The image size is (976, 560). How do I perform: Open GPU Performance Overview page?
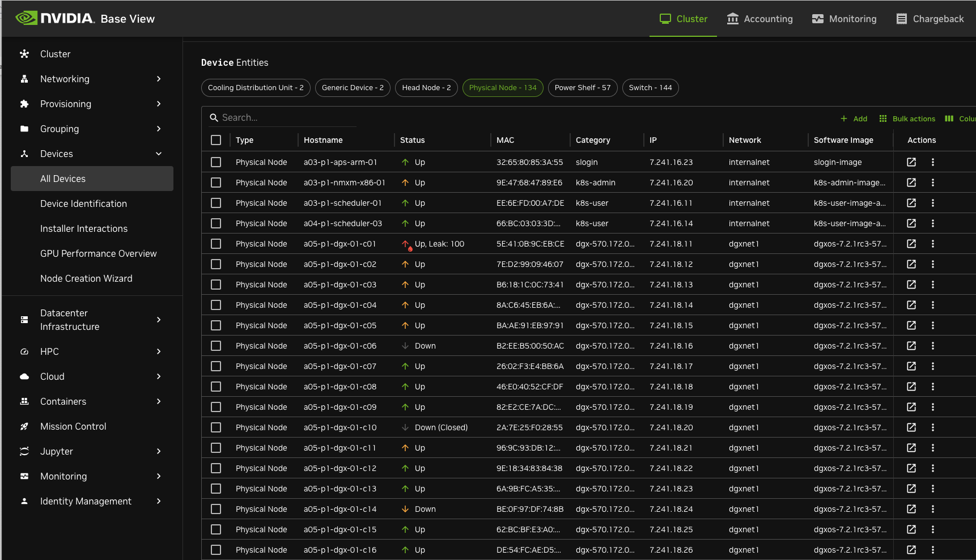(x=98, y=253)
